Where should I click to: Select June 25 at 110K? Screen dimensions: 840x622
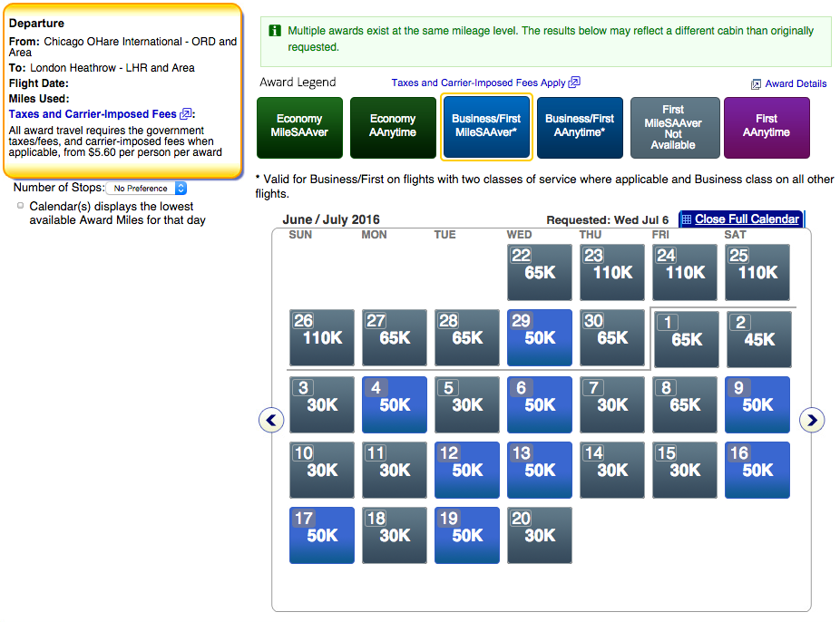[x=757, y=272]
